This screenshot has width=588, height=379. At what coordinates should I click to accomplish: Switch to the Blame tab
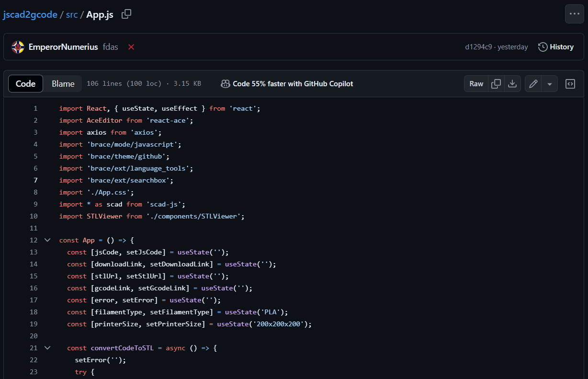click(63, 84)
